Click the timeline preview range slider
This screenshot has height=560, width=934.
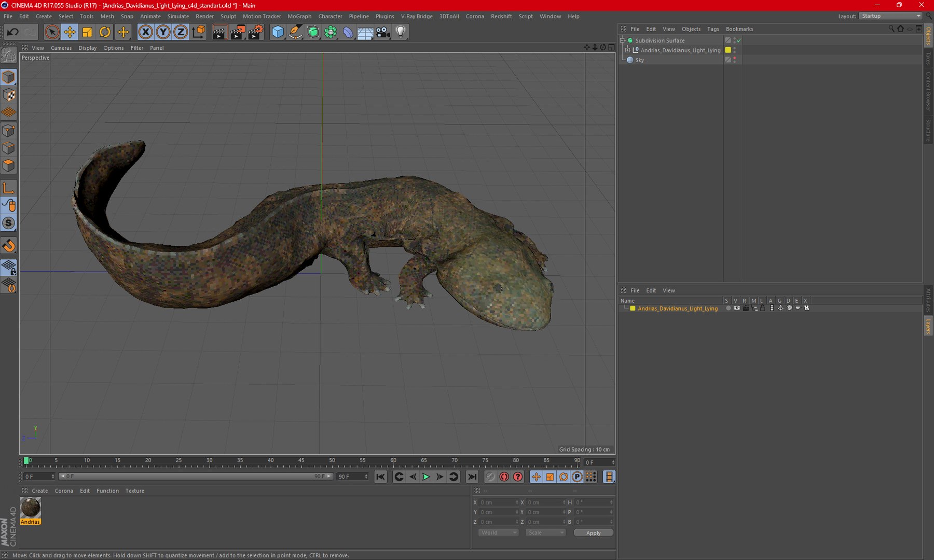click(x=195, y=477)
